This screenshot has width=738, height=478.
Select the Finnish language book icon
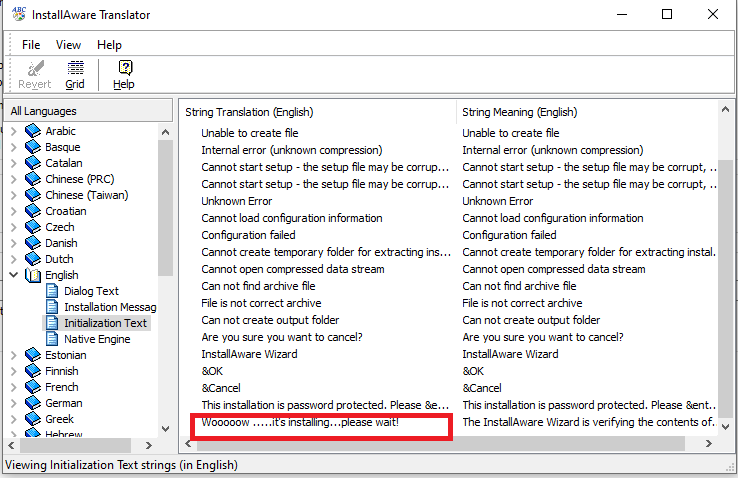click(33, 371)
